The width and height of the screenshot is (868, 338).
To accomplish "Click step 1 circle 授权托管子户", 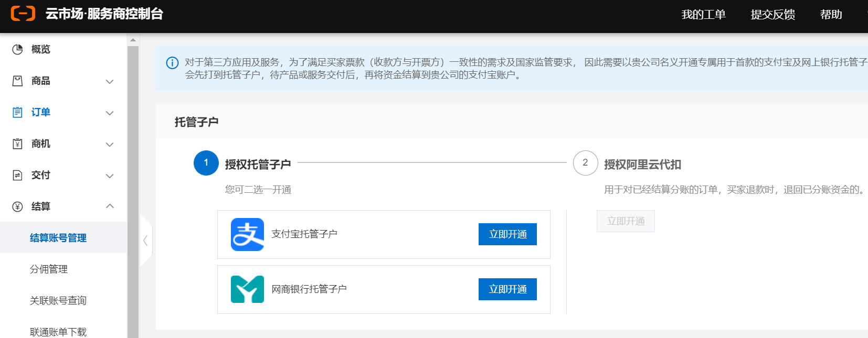I will (x=206, y=163).
